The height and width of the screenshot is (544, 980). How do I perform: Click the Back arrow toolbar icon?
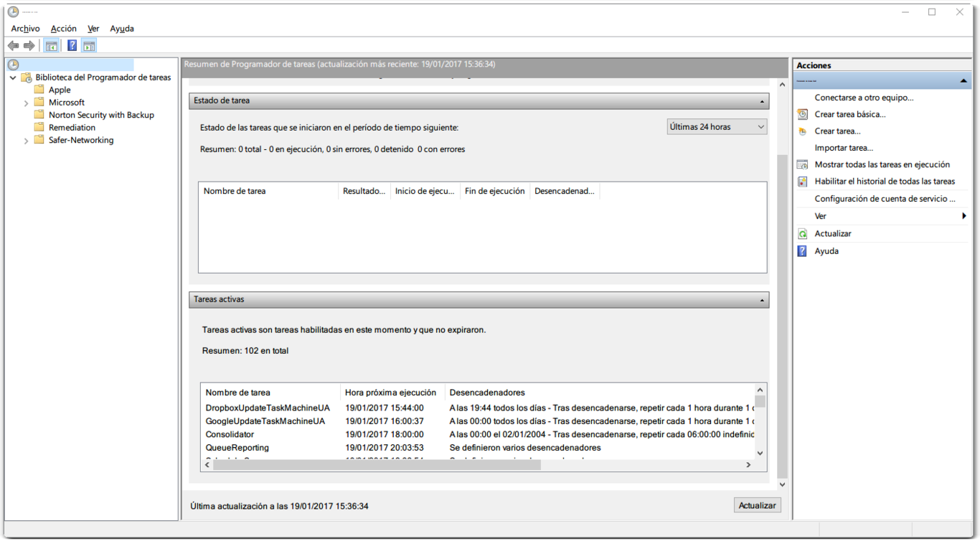click(x=14, y=46)
